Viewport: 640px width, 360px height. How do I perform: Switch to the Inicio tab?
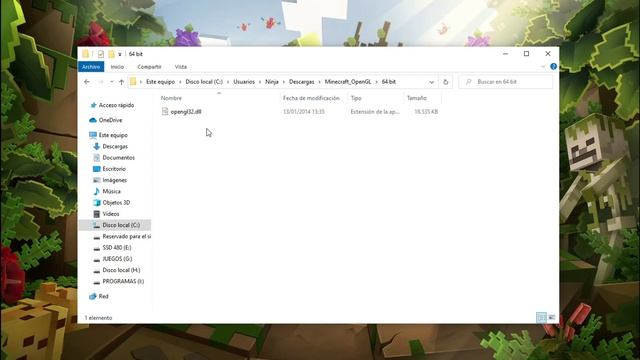[x=117, y=67]
